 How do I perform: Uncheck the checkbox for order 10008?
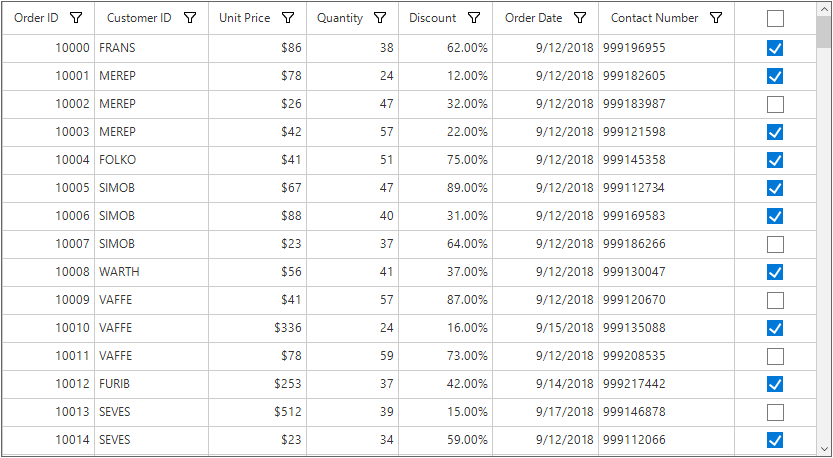(x=775, y=272)
